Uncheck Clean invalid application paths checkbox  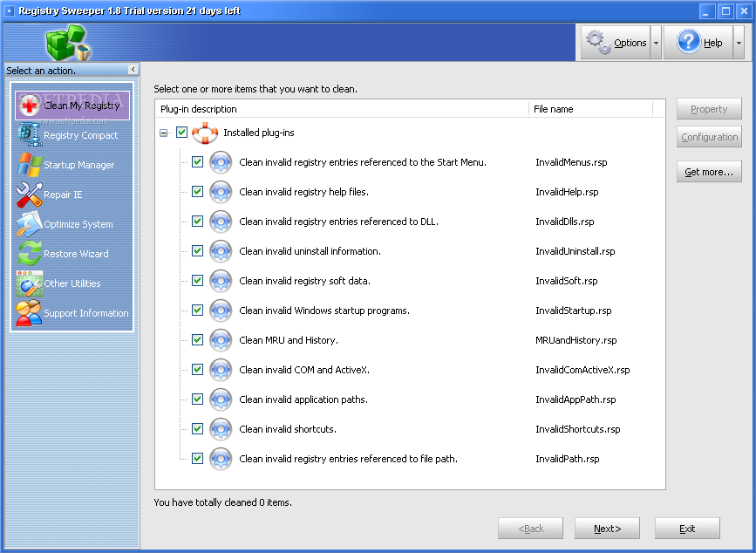pos(197,399)
